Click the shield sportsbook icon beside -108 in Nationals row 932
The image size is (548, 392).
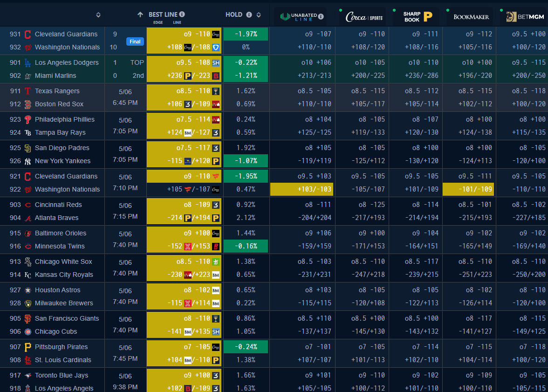(216, 47)
